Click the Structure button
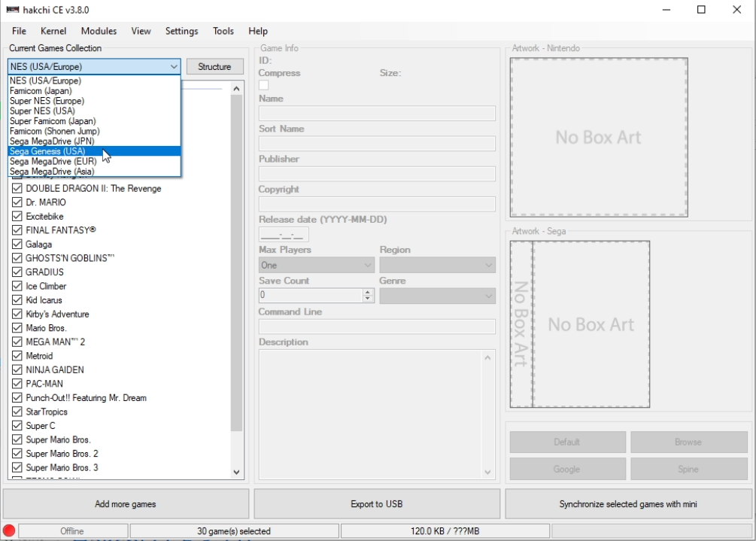The image size is (756, 541). [x=214, y=66]
